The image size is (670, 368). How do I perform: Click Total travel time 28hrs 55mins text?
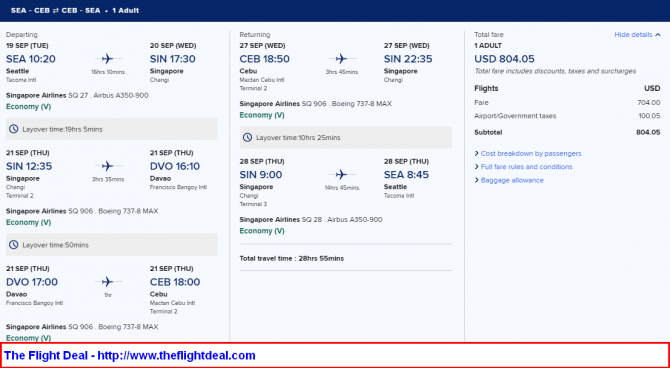[292, 259]
